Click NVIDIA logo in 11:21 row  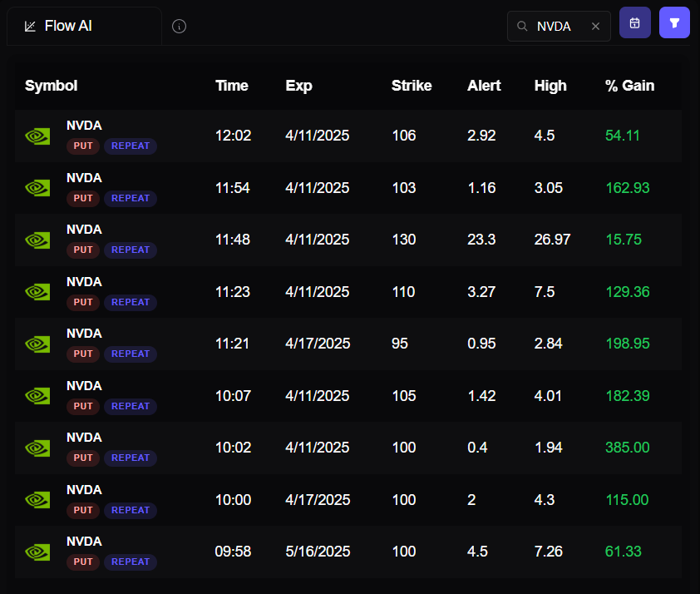pyautogui.click(x=37, y=344)
